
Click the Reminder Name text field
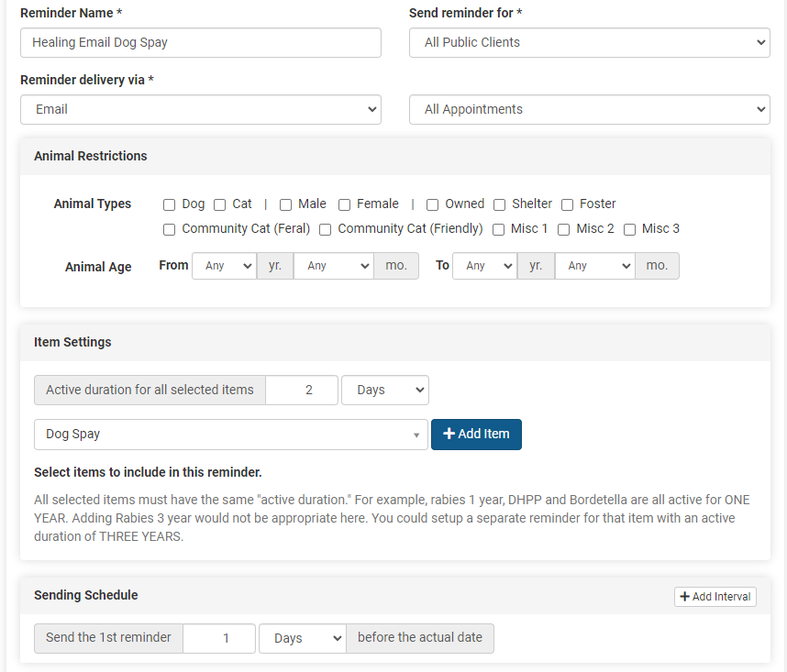point(200,42)
